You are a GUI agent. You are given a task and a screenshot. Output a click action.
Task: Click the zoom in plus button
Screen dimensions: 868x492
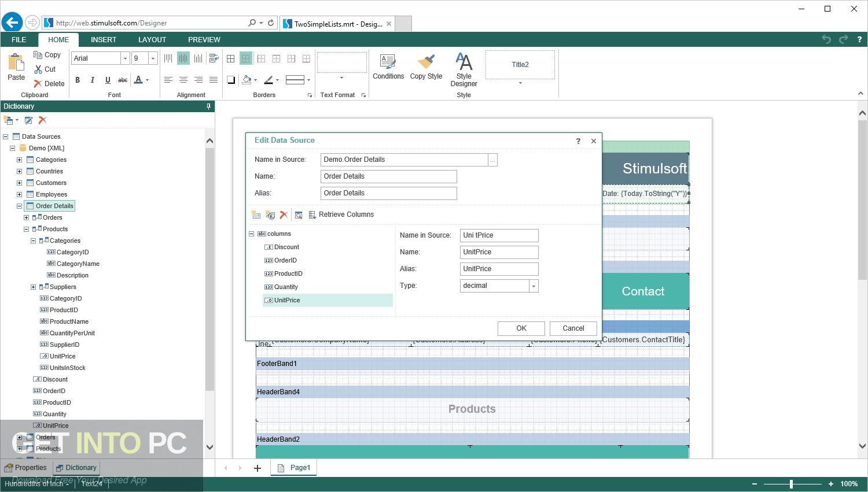pyautogui.click(x=831, y=484)
